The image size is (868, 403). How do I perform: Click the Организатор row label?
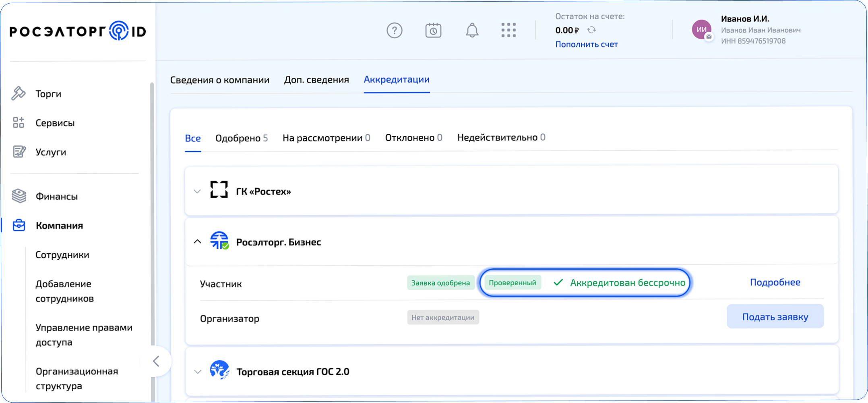coord(229,319)
